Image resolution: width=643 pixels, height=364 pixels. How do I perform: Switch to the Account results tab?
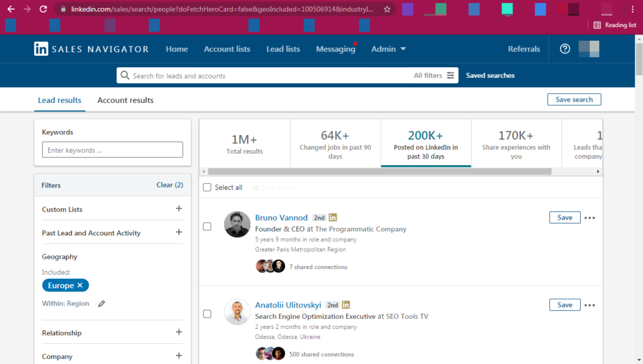pyautogui.click(x=125, y=100)
